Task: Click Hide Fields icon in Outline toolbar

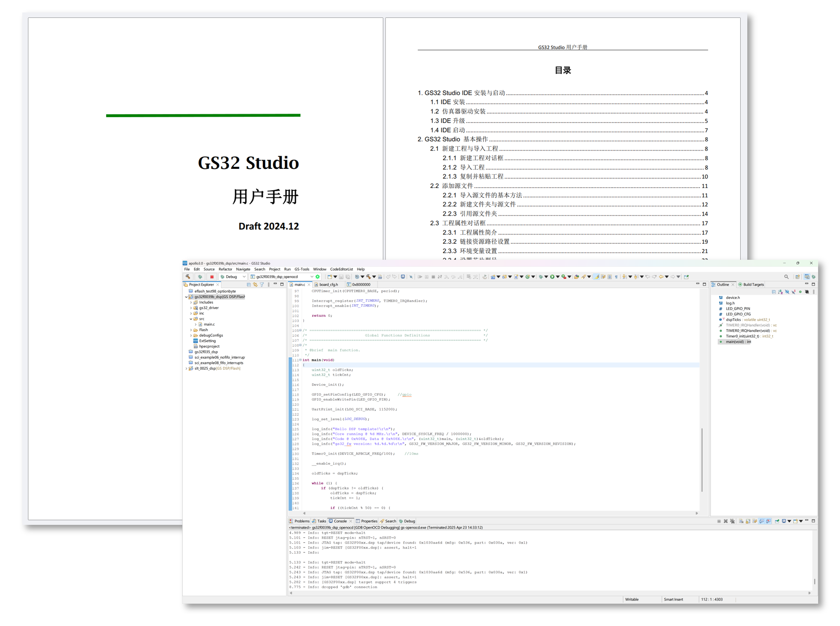Action: pyautogui.click(x=787, y=292)
